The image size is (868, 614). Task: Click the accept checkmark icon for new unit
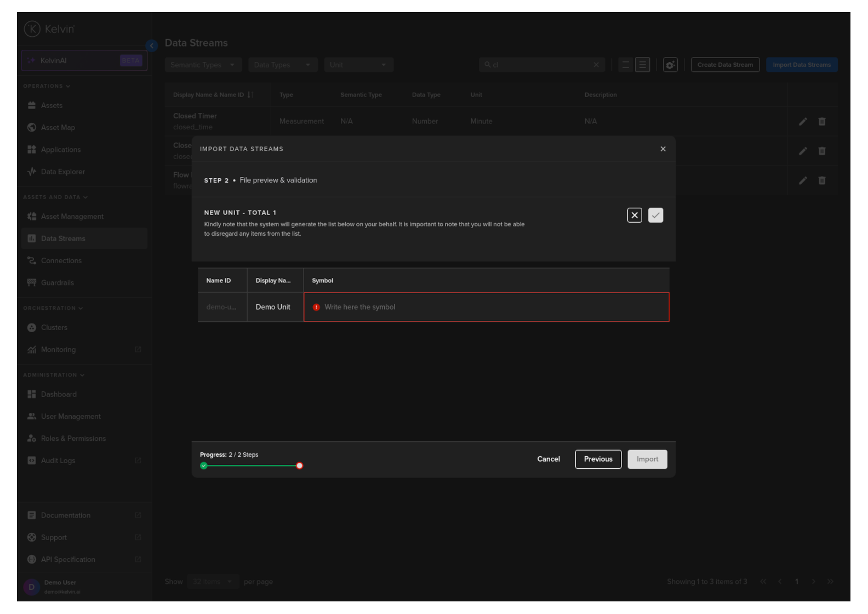point(655,215)
